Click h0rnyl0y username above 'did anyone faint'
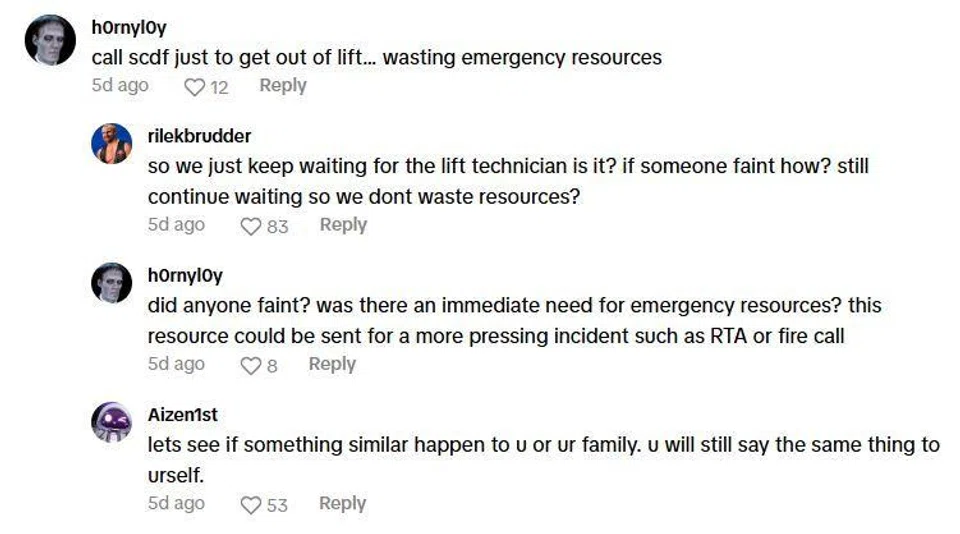 tap(185, 275)
